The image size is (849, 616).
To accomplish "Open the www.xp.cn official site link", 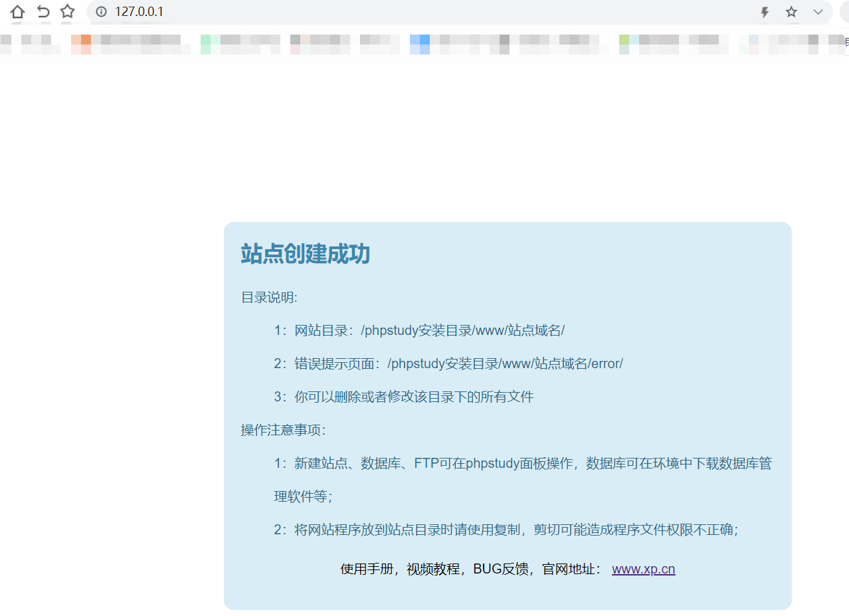I will click(643, 569).
